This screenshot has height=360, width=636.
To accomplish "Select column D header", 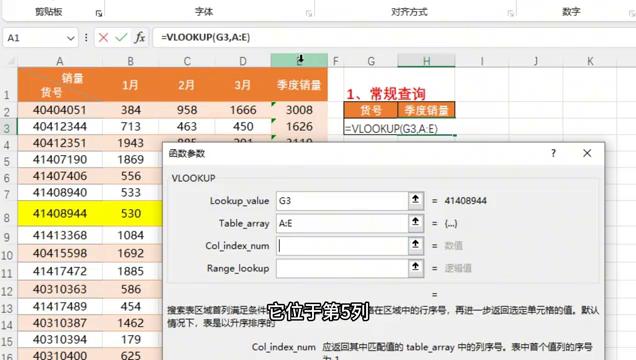I will 243,61.
